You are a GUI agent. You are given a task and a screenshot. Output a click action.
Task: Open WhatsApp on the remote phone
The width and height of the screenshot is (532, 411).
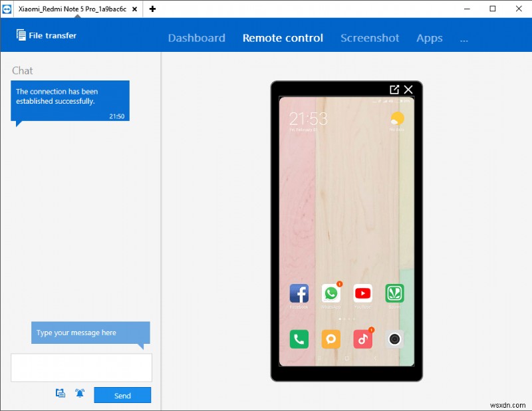(x=331, y=293)
